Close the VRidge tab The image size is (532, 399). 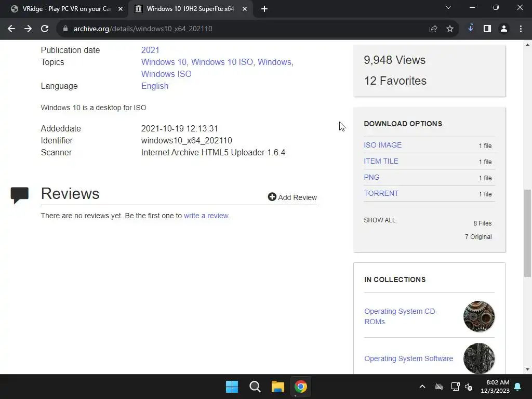coord(121,9)
